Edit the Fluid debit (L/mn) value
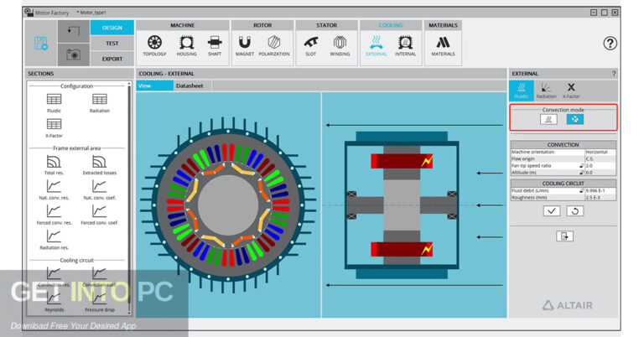 [x=600, y=191]
